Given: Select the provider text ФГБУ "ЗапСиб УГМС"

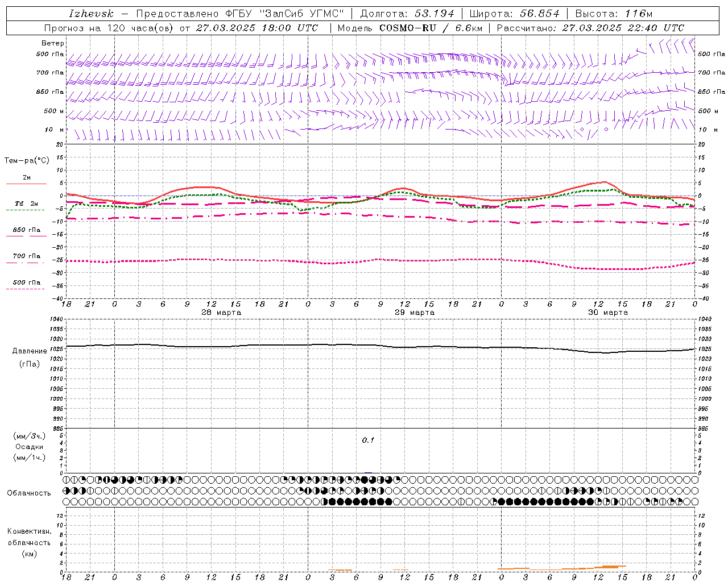Looking at the screenshot, I should pos(286,14).
